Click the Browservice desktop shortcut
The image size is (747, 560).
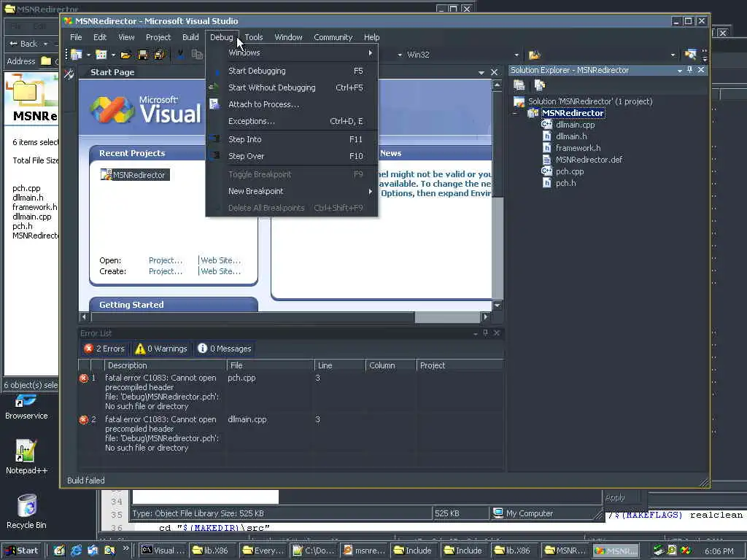pos(26,407)
